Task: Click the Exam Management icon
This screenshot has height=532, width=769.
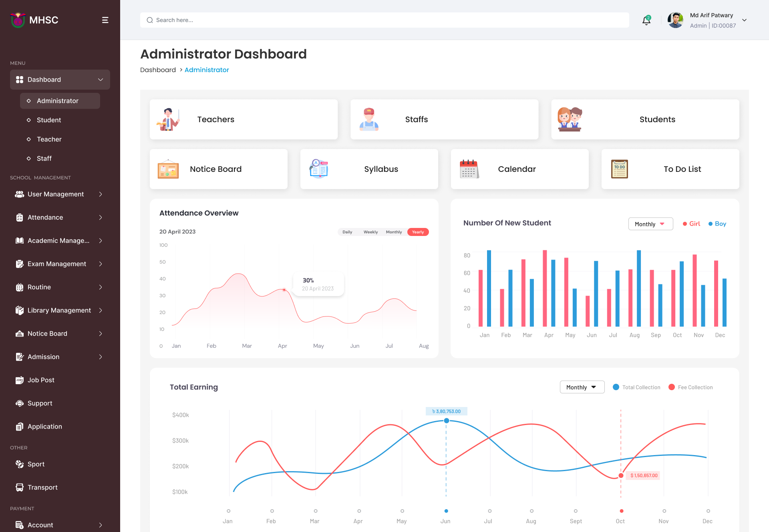Action: click(x=20, y=264)
